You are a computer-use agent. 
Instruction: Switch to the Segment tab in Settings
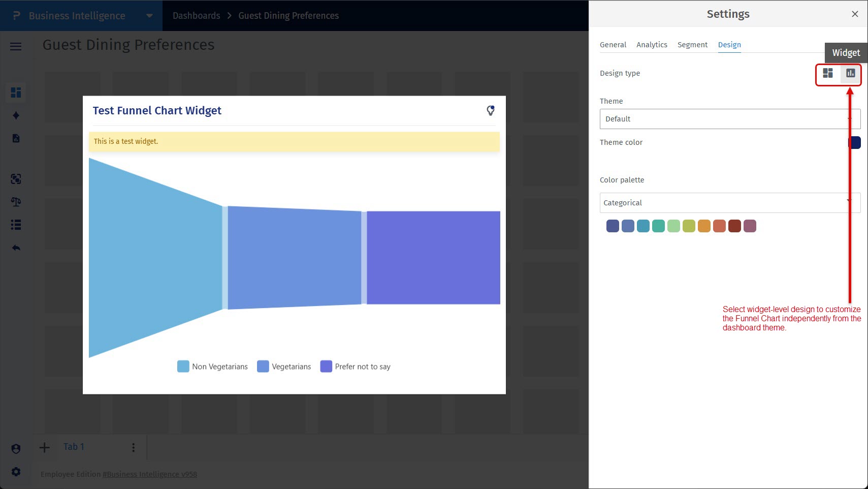[692, 45]
